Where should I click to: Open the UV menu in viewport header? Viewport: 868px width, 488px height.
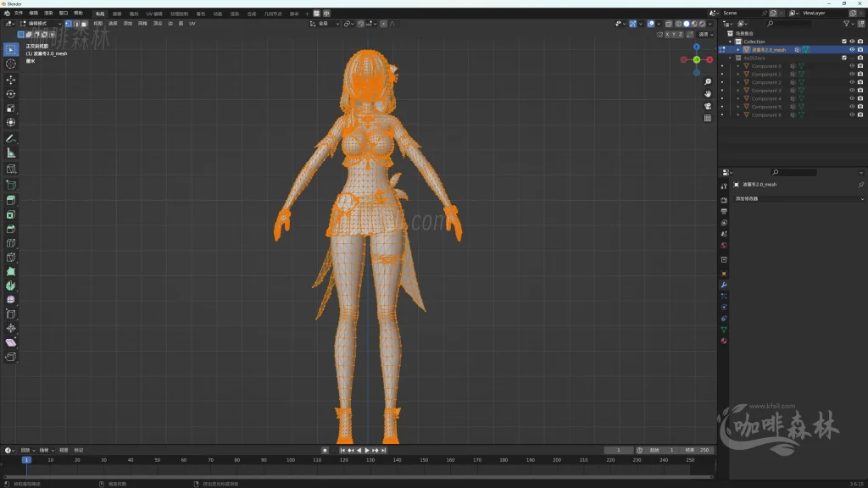[192, 24]
